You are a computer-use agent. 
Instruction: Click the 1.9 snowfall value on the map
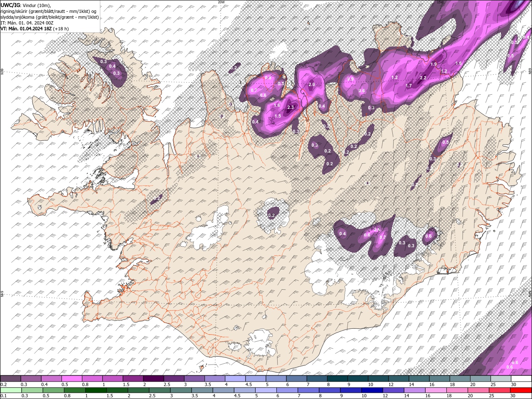pyautogui.click(x=433, y=64)
